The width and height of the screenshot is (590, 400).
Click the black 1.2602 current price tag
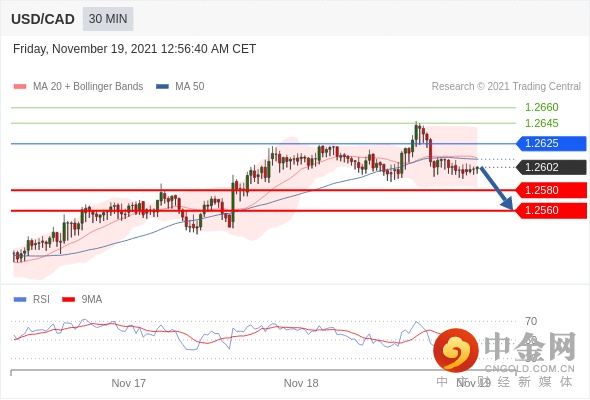click(x=551, y=167)
